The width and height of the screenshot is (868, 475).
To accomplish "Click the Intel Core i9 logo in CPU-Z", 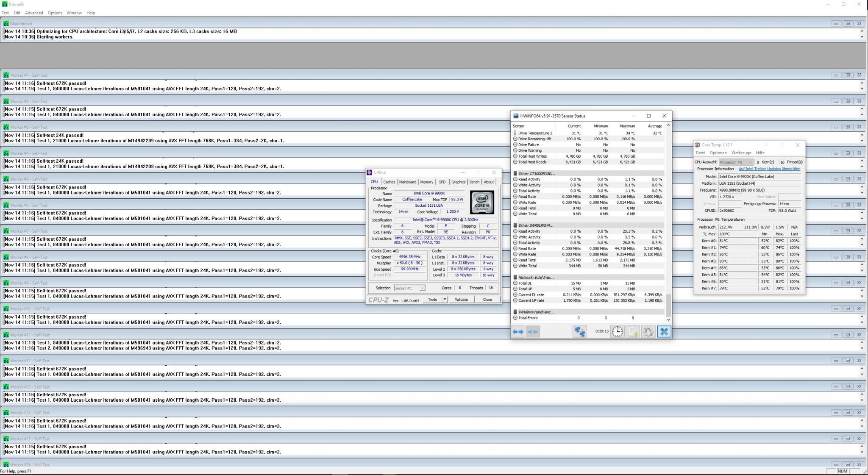I will 482,203.
